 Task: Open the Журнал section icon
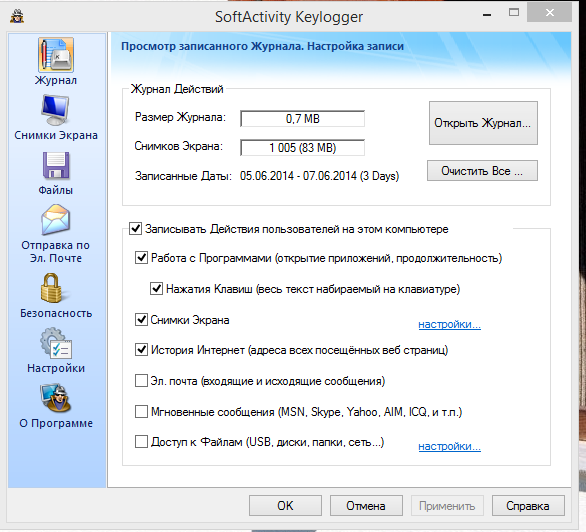click(56, 55)
